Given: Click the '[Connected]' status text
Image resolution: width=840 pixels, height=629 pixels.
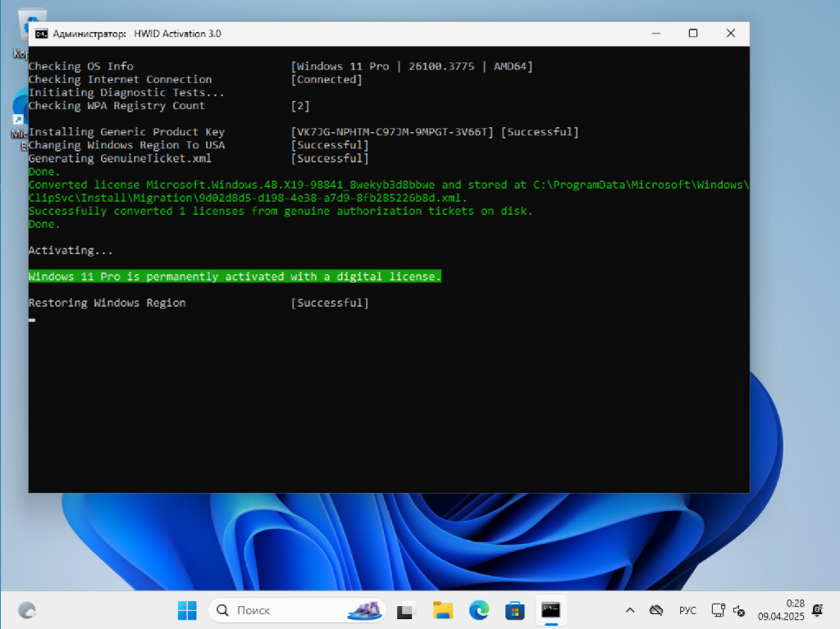Looking at the screenshot, I should [x=326, y=80].
